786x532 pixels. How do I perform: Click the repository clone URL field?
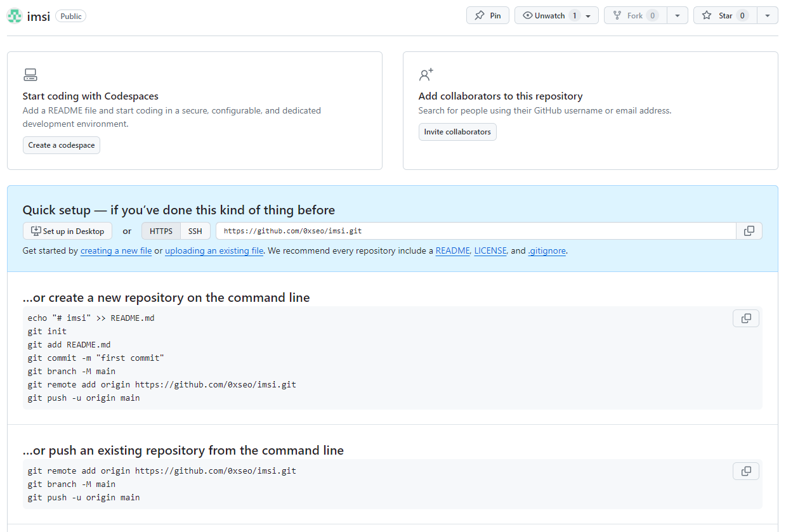(x=476, y=231)
